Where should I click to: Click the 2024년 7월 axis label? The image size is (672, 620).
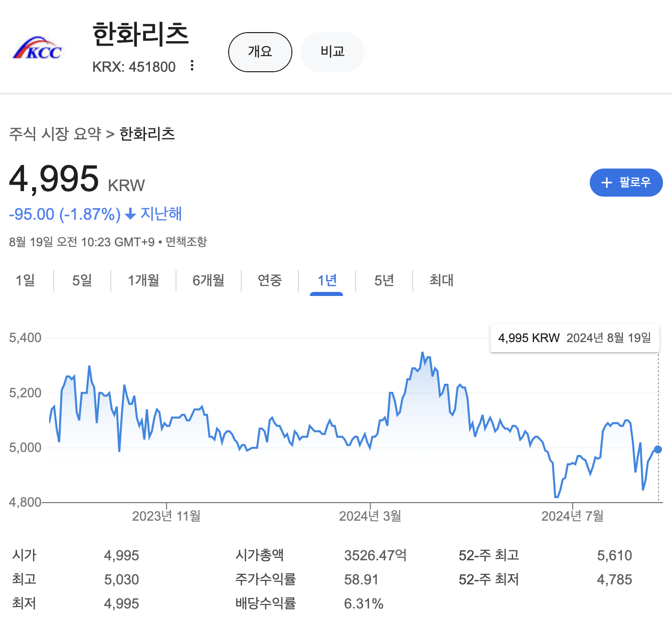[573, 516]
